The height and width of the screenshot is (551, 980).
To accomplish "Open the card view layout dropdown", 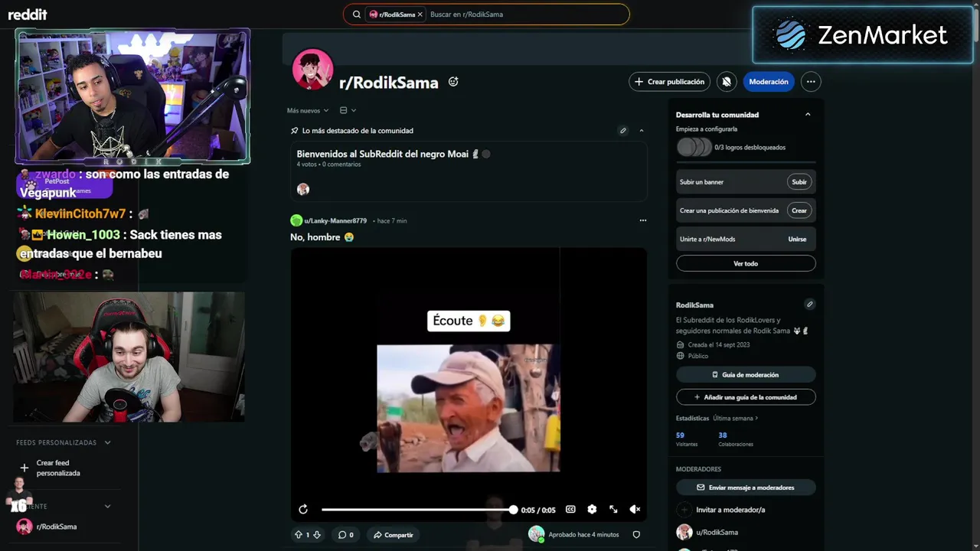I will [348, 110].
